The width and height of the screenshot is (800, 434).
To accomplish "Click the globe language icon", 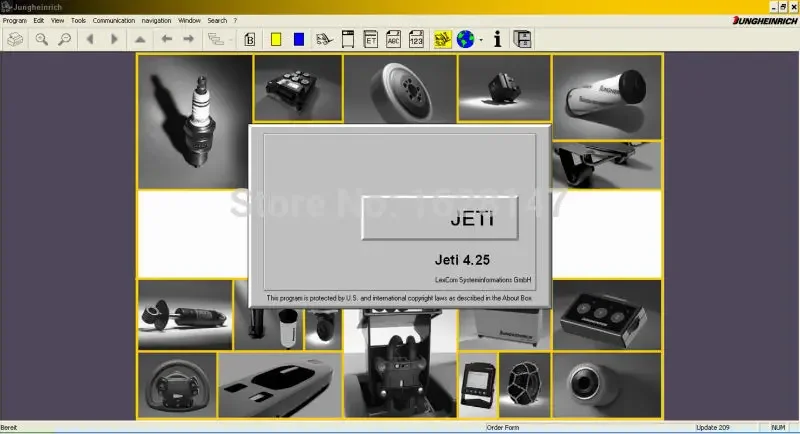I will coord(465,39).
